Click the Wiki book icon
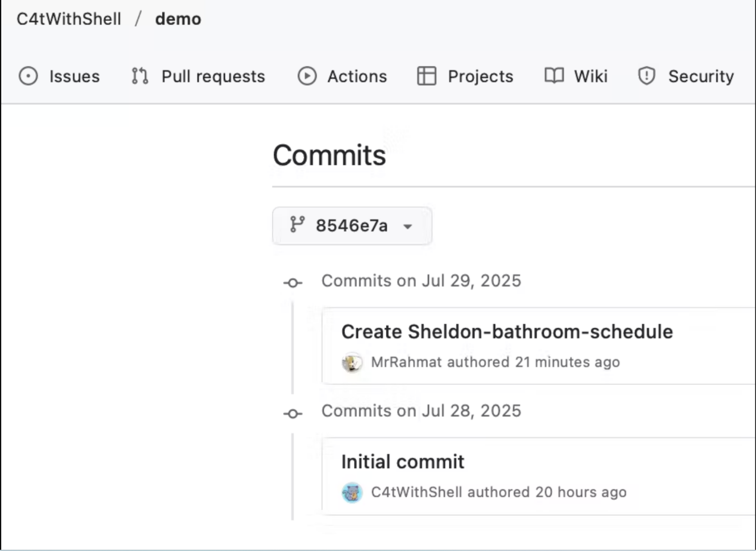 pos(553,76)
